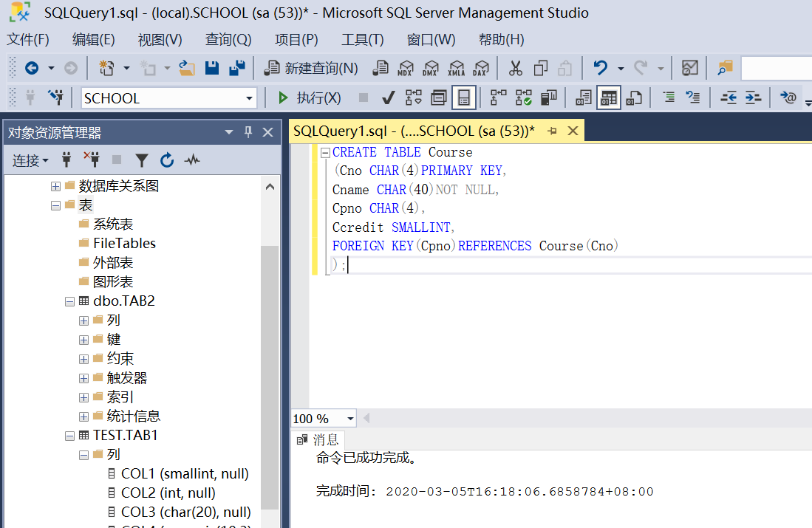Image resolution: width=812 pixels, height=528 pixels.
Task: Click the comment out selected lines icon
Action: point(669,97)
